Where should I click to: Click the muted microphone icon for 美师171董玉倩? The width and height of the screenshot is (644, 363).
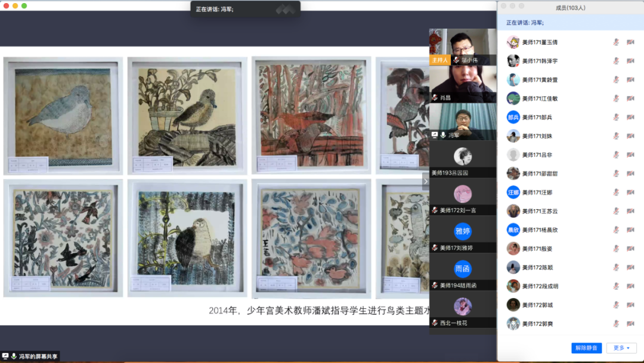616,42
